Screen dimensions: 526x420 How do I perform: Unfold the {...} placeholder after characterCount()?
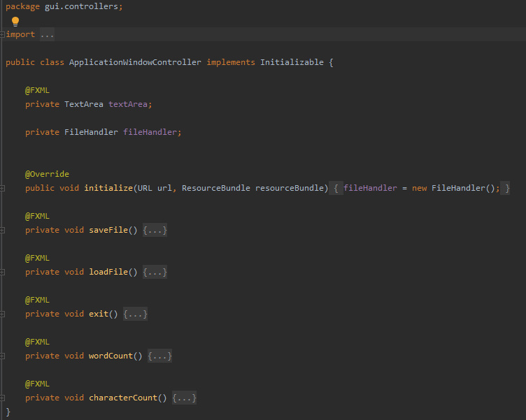point(184,398)
